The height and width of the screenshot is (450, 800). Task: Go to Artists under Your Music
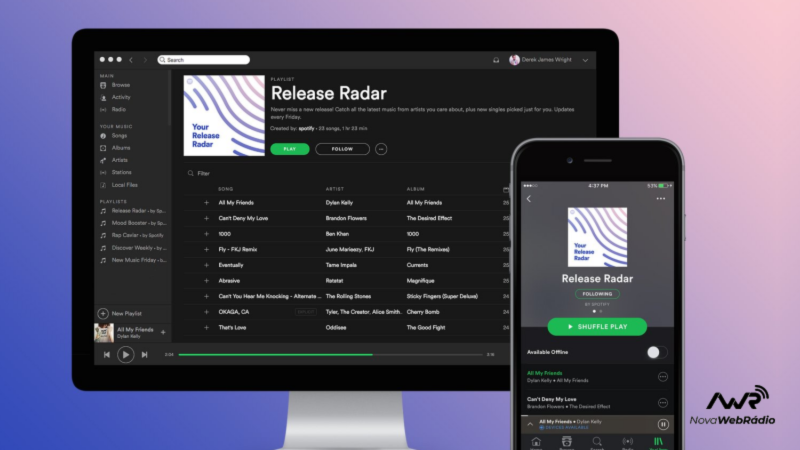(x=119, y=160)
